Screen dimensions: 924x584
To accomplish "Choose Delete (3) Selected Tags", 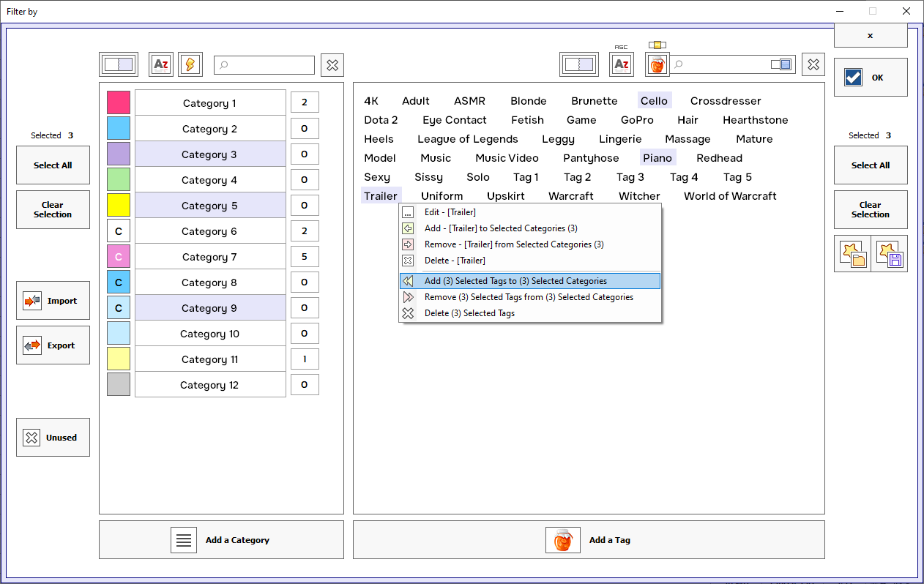I will (x=531, y=313).
